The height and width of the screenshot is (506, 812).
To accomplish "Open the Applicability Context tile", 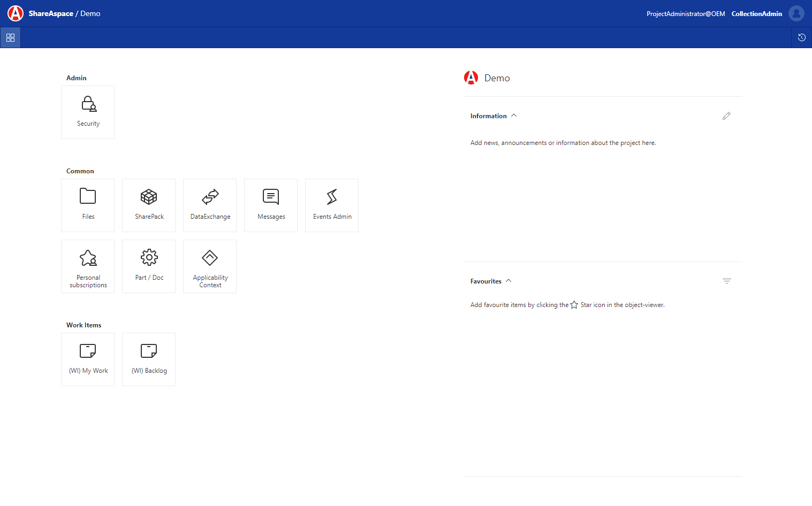I will click(209, 266).
